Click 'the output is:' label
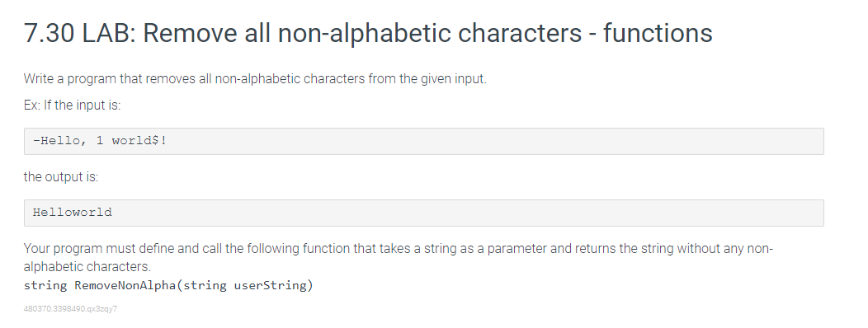 [61, 177]
